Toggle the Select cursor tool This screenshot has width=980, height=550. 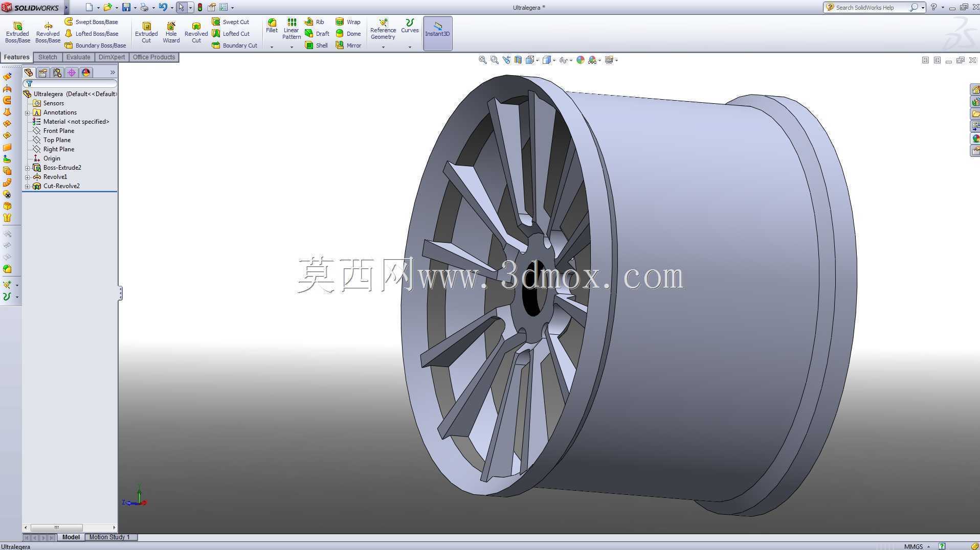pos(181,8)
